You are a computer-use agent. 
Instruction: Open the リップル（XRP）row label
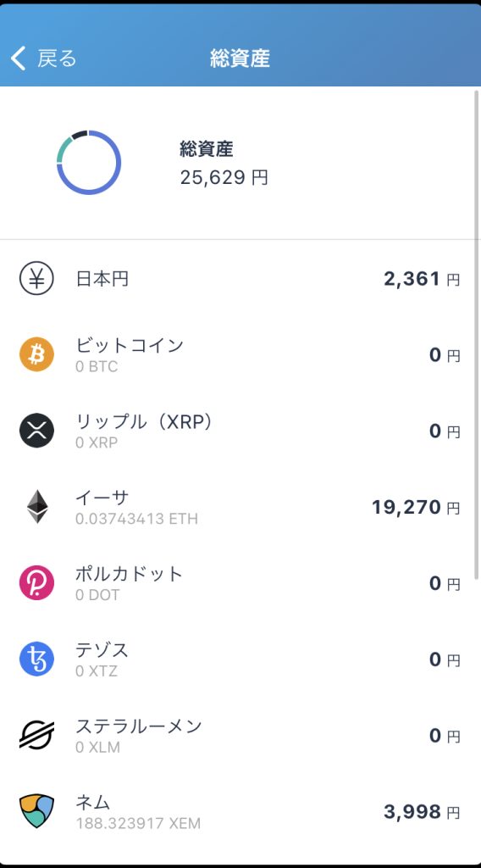144,422
